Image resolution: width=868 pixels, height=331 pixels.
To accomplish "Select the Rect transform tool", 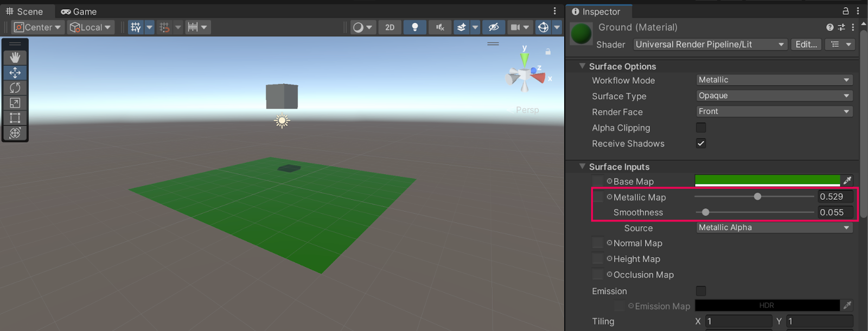I will (x=15, y=118).
